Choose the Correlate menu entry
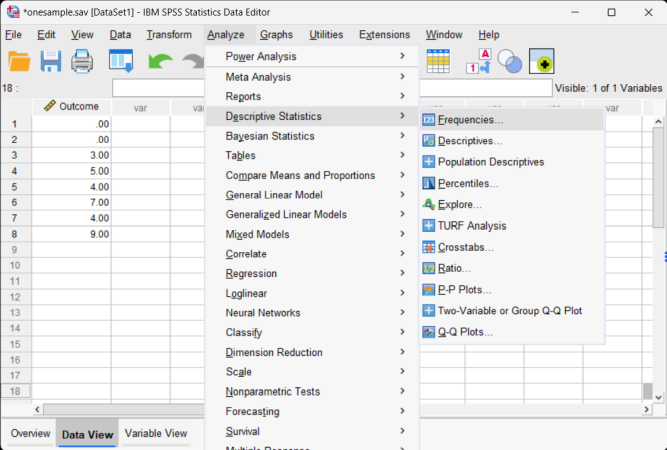This screenshot has height=450, width=667. click(312, 254)
